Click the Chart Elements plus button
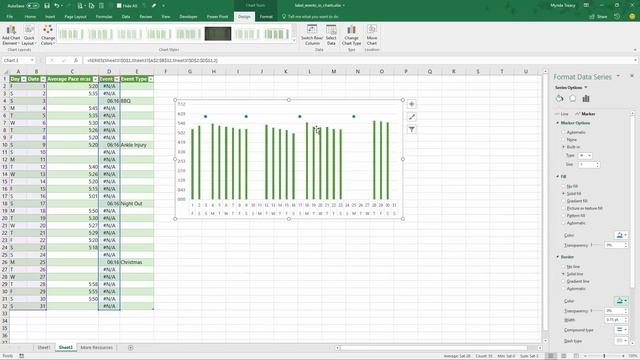 (411, 104)
